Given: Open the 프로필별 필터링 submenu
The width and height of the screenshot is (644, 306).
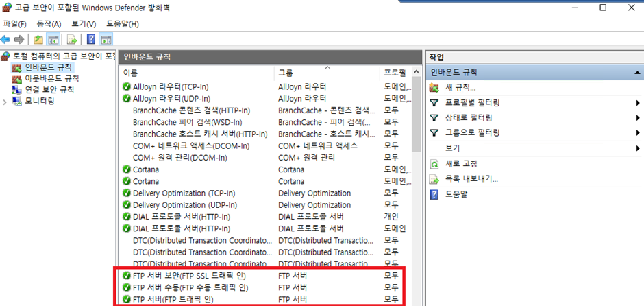Looking at the screenshot, I should click(x=638, y=103).
